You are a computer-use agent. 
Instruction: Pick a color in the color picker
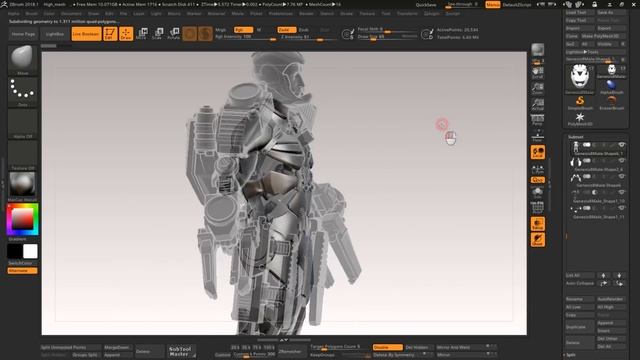point(22,220)
